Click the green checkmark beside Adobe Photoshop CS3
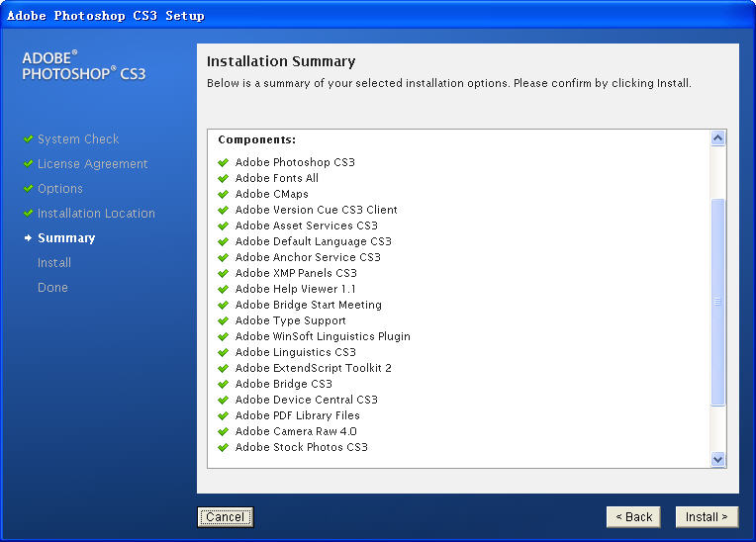Viewport: 756px width, 542px height. [223, 162]
